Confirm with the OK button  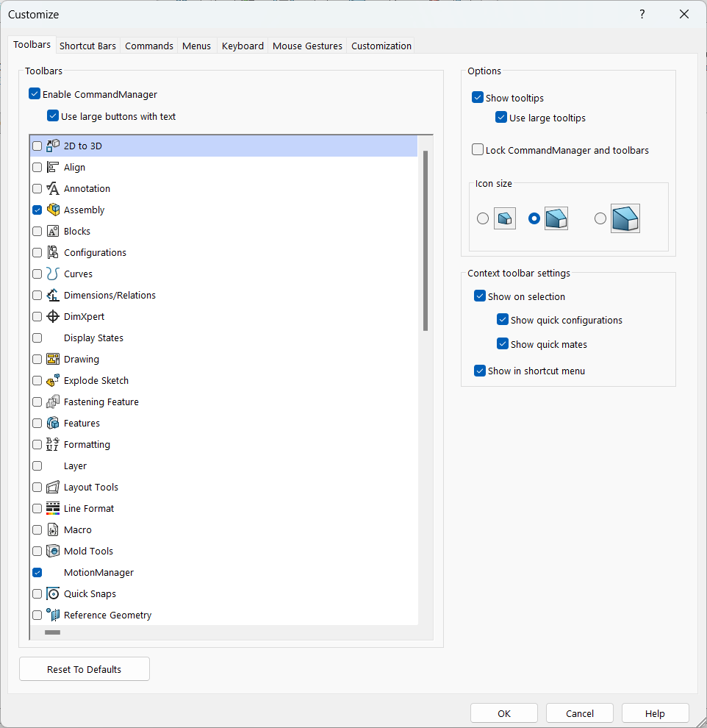click(x=504, y=713)
